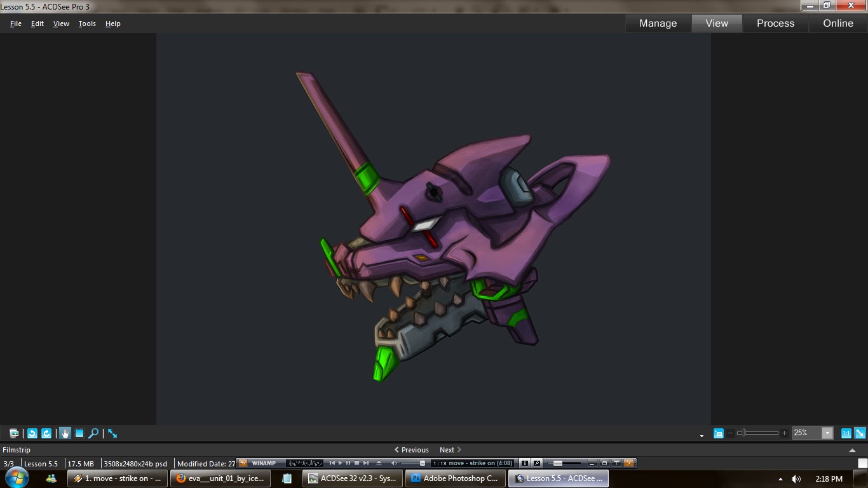
Task: Click messenger icon next to Start
Action: (x=51, y=478)
